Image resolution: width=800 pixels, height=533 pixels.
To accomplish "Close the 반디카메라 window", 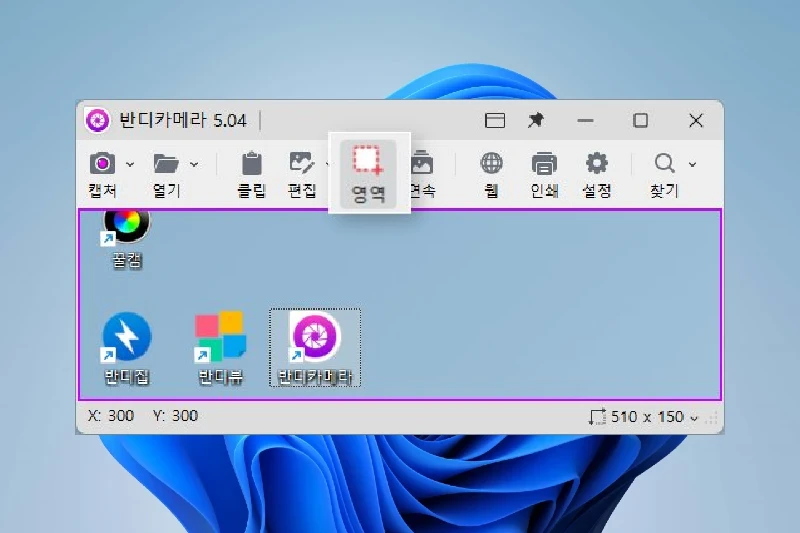I will tap(696, 121).
